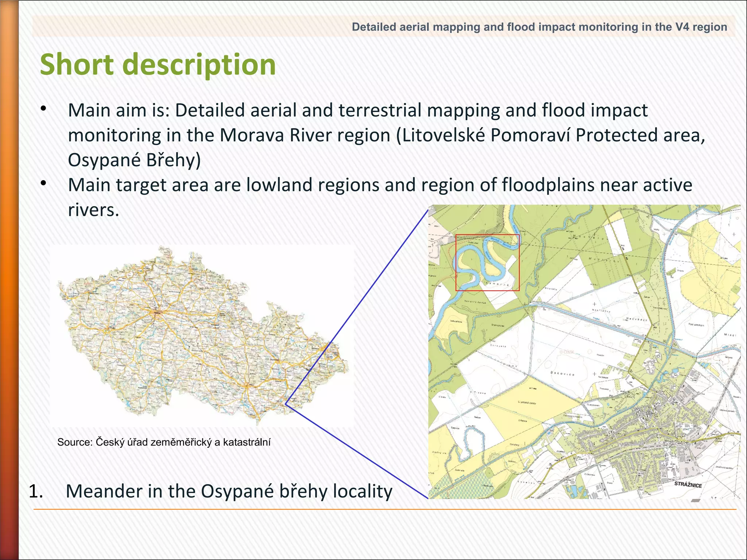Click the word 'rivers.' in second bullet

tap(94, 210)
